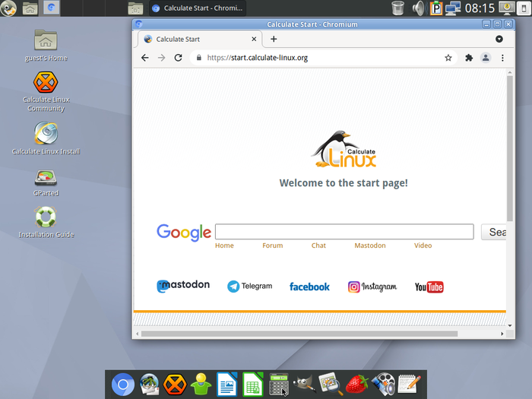Open the Forum link
This screenshot has height=399, width=532.
pos(272,245)
